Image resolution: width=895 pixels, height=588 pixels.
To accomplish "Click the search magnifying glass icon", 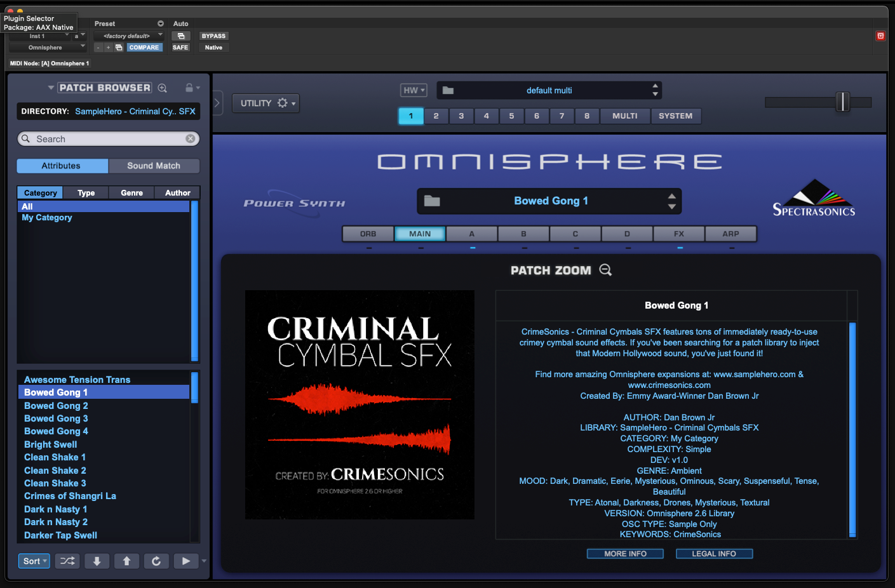I will 26,138.
